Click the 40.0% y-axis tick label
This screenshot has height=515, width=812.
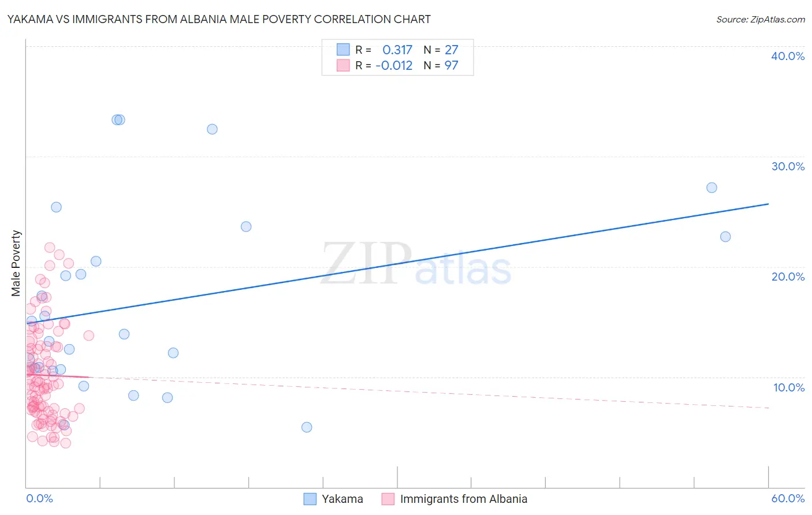788,56
